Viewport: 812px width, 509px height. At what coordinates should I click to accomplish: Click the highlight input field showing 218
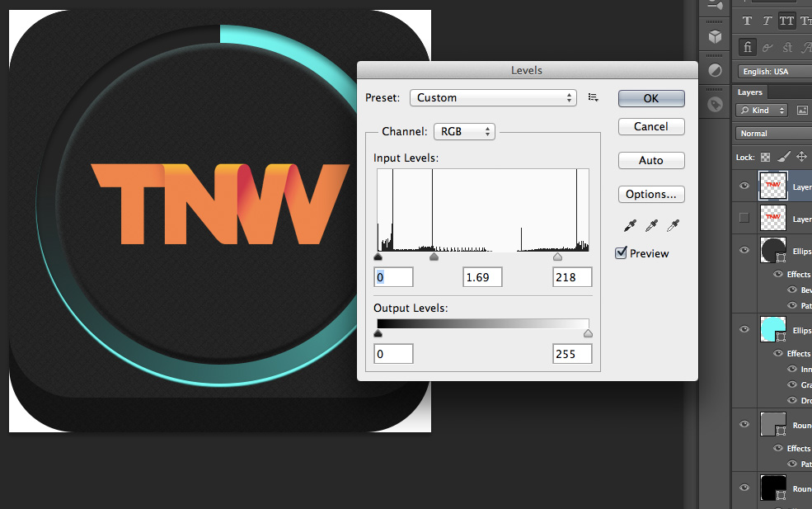[572, 277]
